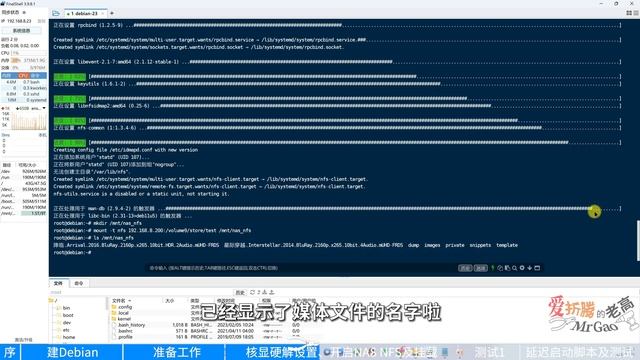Copy the IP address in sidebar
The image size is (640, 360).
point(41,21)
